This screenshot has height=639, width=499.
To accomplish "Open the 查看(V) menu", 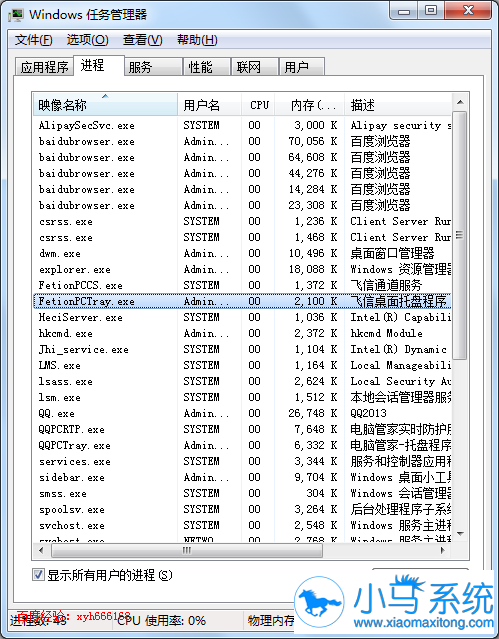I will click(x=142, y=40).
